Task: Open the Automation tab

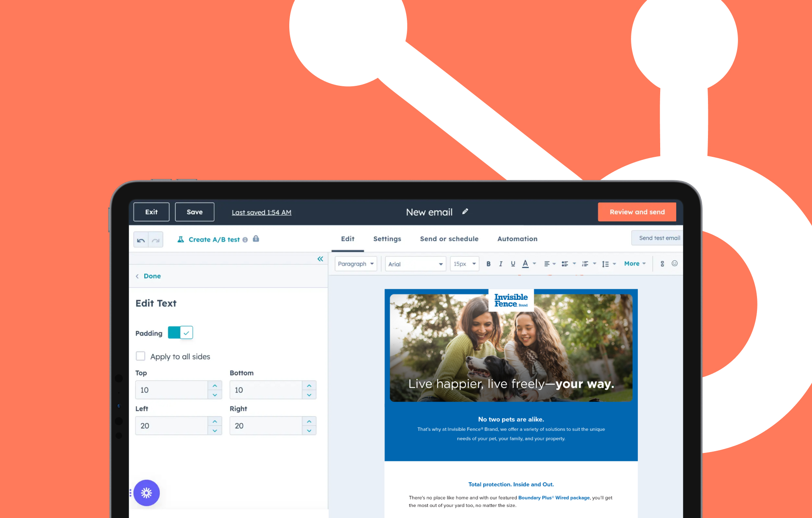Action: tap(517, 239)
